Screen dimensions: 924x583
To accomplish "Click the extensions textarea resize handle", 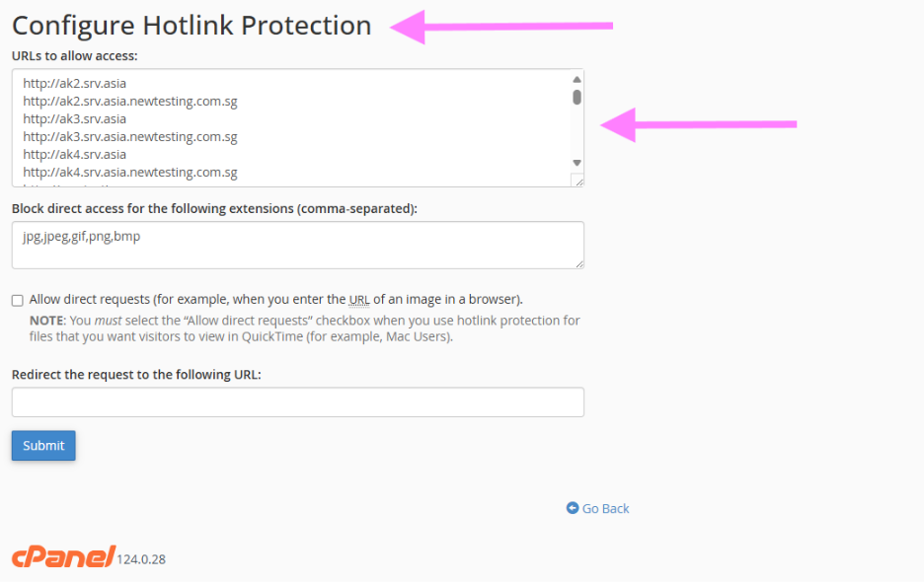I will [x=578, y=262].
